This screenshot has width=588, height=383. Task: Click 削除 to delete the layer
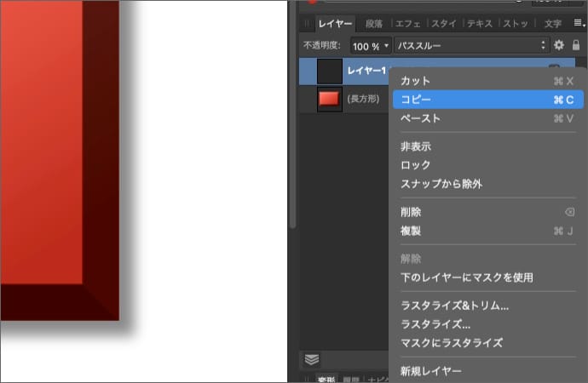pos(410,212)
